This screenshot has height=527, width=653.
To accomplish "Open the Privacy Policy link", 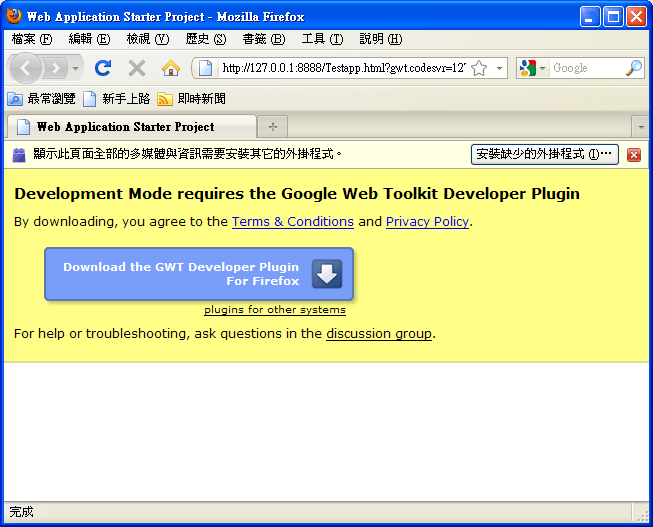I will pos(427,221).
